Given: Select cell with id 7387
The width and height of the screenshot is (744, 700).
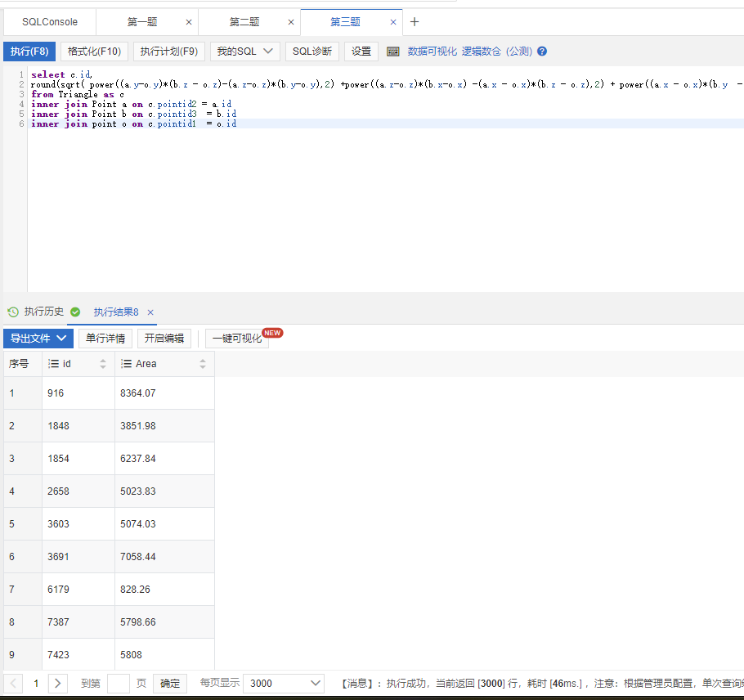Looking at the screenshot, I should point(78,622).
